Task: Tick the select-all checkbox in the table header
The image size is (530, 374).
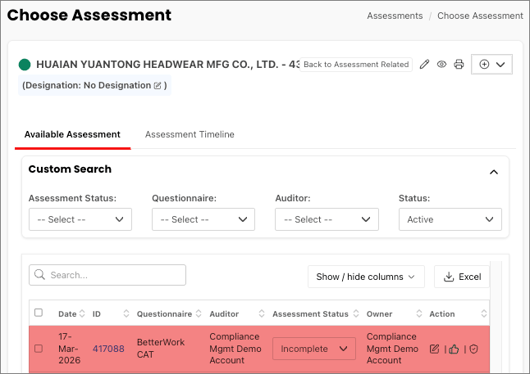Action: (x=39, y=312)
